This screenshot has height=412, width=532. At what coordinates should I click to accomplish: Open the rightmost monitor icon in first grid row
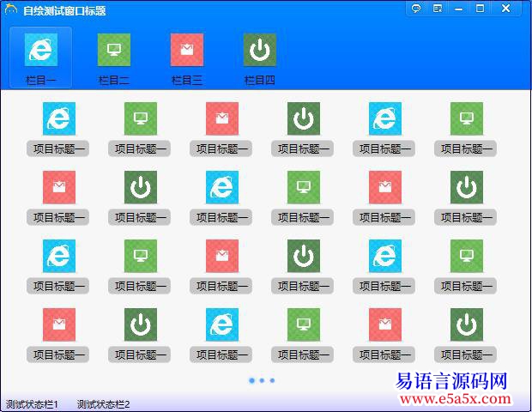467,118
